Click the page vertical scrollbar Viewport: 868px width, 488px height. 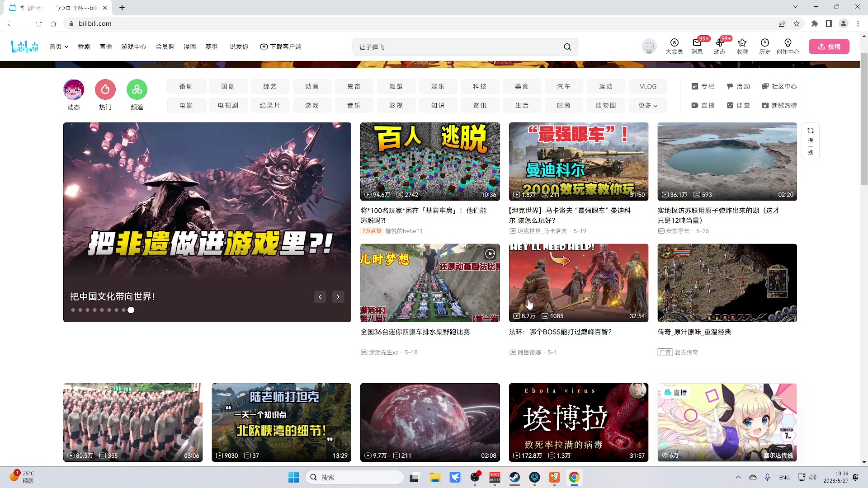(x=864, y=119)
